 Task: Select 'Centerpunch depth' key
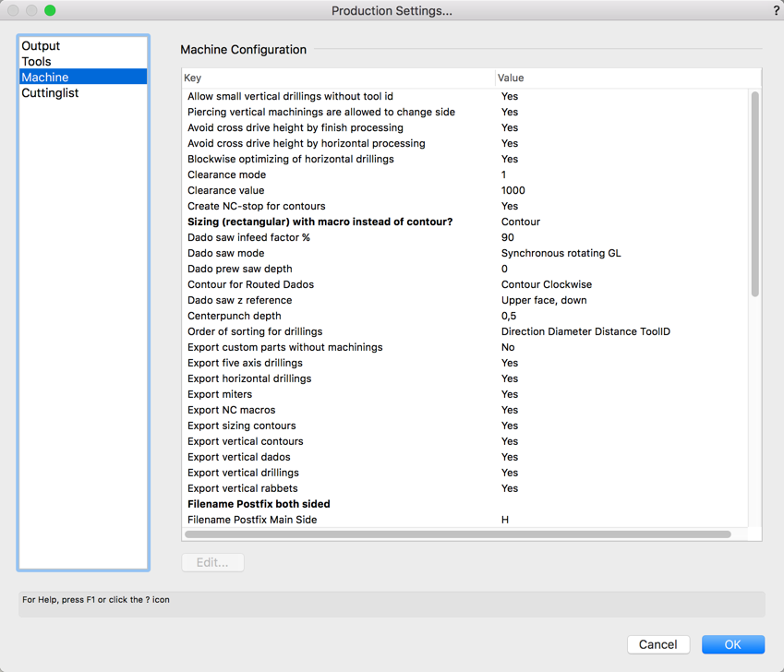point(234,316)
